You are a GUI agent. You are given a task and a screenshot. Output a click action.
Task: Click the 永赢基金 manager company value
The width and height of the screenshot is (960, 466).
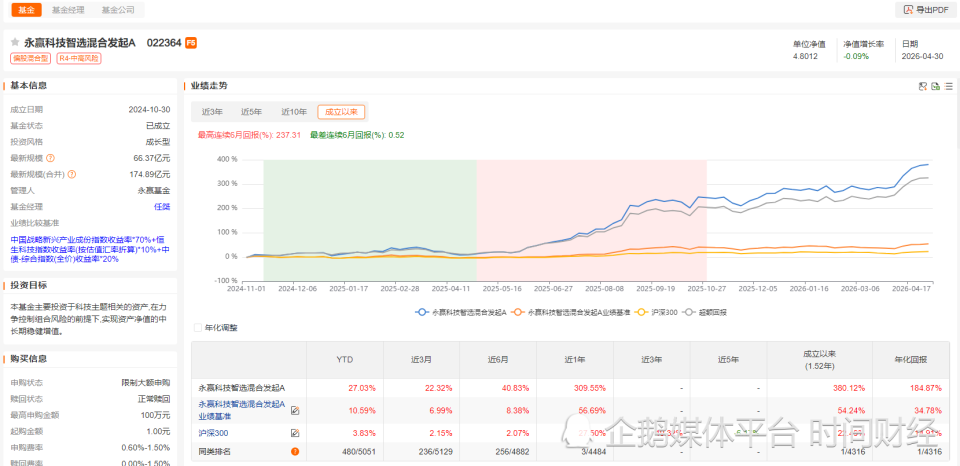[154, 190]
